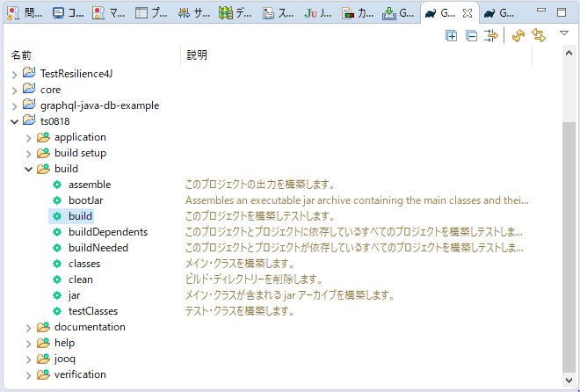Select the clean task name
The width and height of the screenshot is (580, 392).
[81, 279]
